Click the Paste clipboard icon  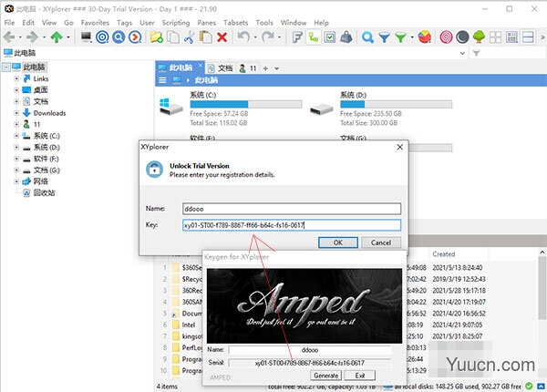coord(205,37)
